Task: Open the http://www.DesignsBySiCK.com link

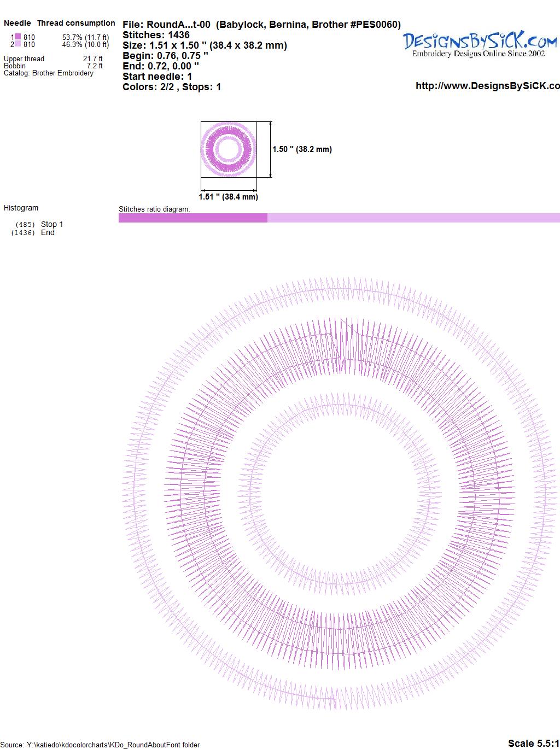Action: pyautogui.click(x=487, y=86)
